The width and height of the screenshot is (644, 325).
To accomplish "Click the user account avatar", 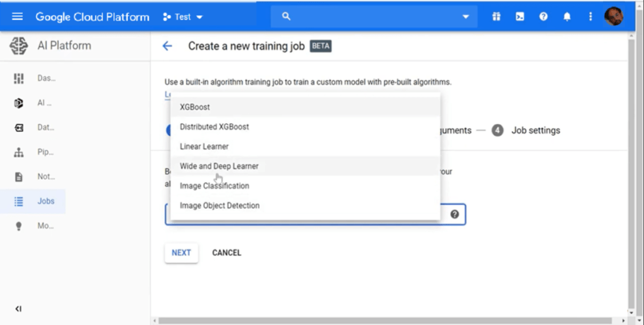I will click(x=613, y=17).
